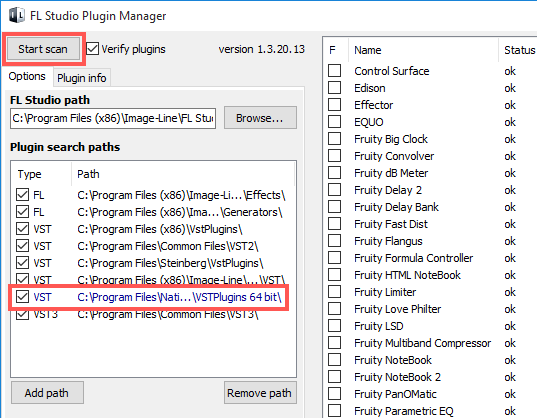Tick the favorite box for Fruity Limiter
The image size is (537, 418).
tap(334, 292)
